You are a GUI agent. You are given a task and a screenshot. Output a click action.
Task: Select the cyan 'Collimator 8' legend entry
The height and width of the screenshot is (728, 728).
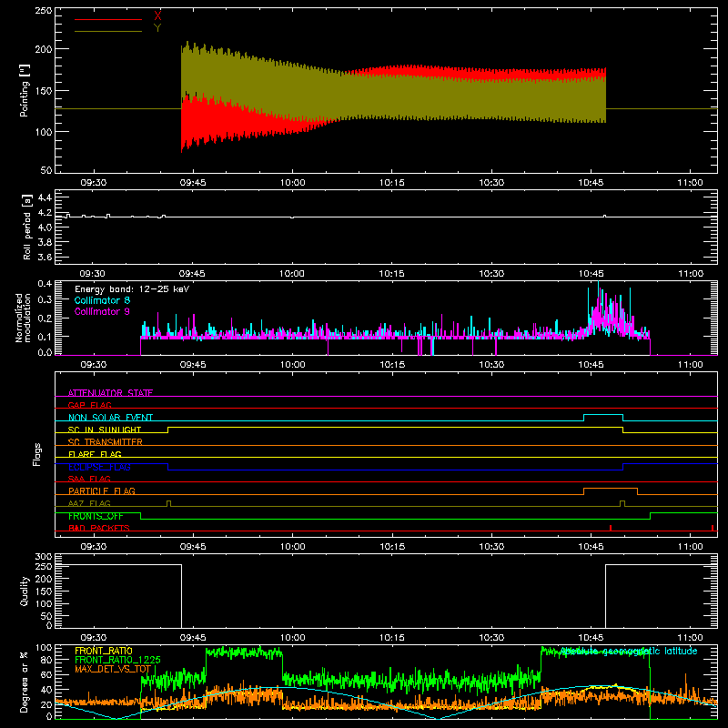[x=102, y=300]
